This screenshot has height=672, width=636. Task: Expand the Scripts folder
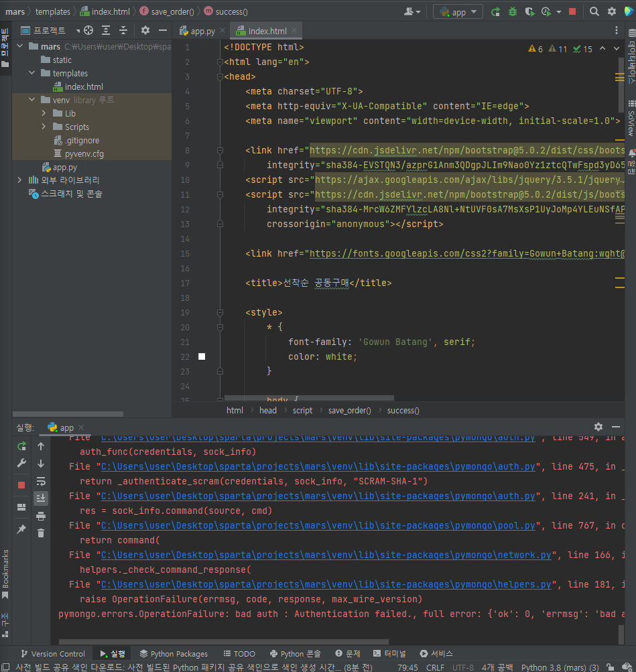click(x=44, y=127)
